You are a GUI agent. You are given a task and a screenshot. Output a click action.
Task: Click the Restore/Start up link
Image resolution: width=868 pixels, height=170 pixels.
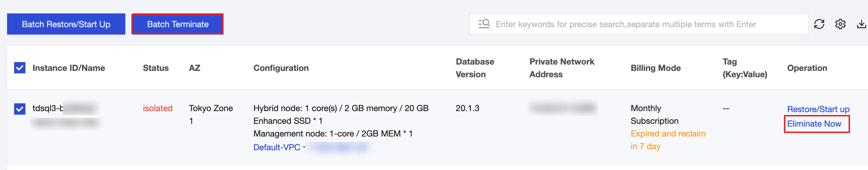818,109
